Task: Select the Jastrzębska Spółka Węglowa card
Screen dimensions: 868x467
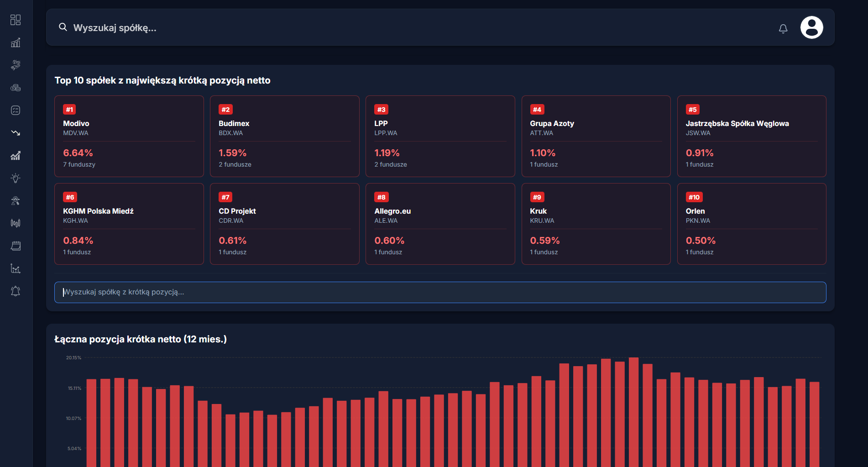Action: click(751, 136)
